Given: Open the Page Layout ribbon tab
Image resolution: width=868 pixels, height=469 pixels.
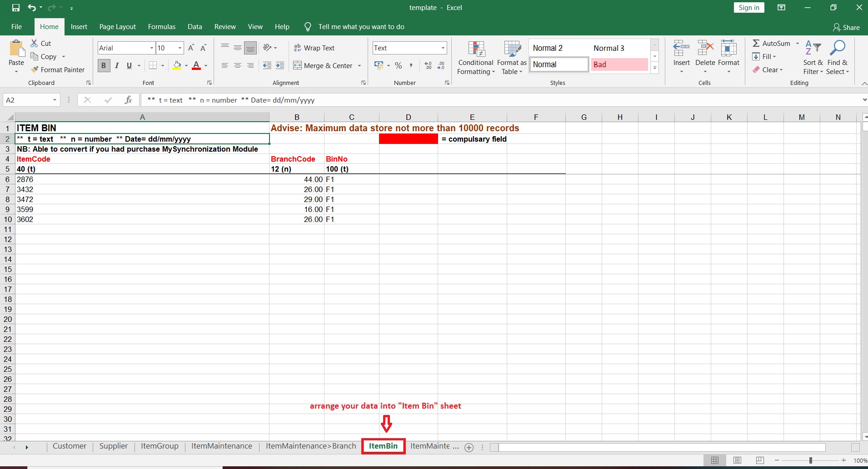Looking at the screenshot, I should point(117,27).
